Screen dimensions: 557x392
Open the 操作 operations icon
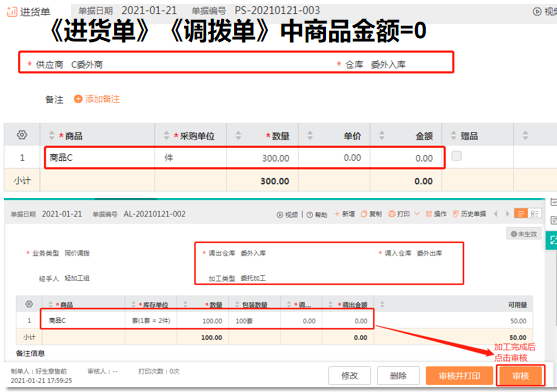pos(429,214)
